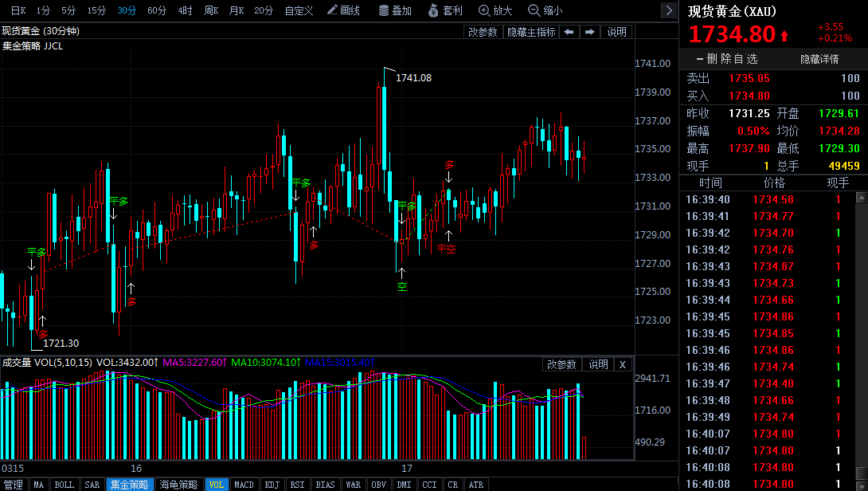Select the tick row at 16:39:49
The image size is (868, 491).
[767, 417]
